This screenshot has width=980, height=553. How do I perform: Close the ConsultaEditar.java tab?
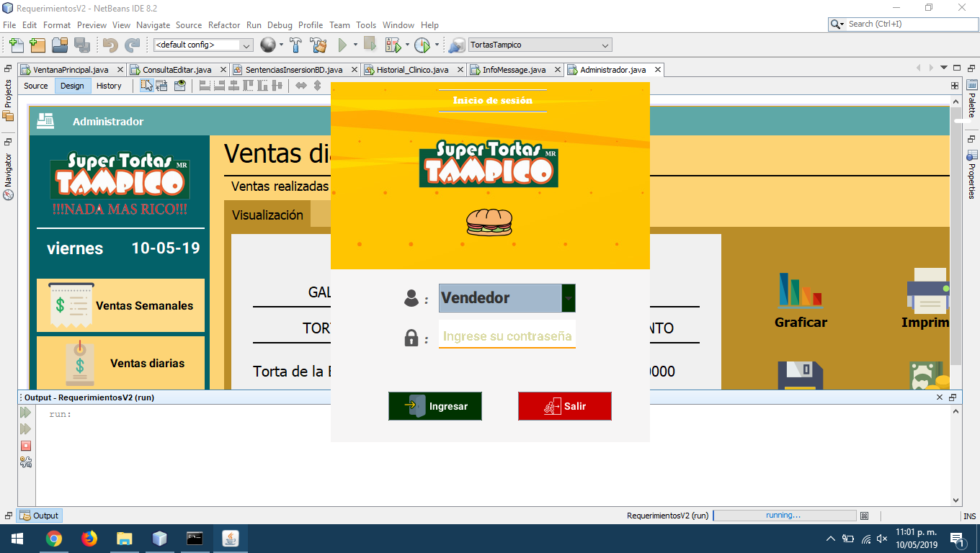[223, 70]
